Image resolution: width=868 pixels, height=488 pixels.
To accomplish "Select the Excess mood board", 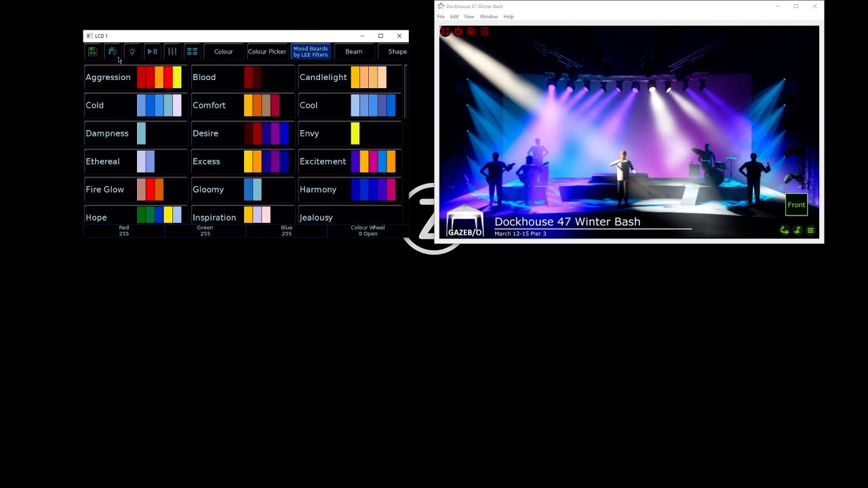I will (243, 161).
